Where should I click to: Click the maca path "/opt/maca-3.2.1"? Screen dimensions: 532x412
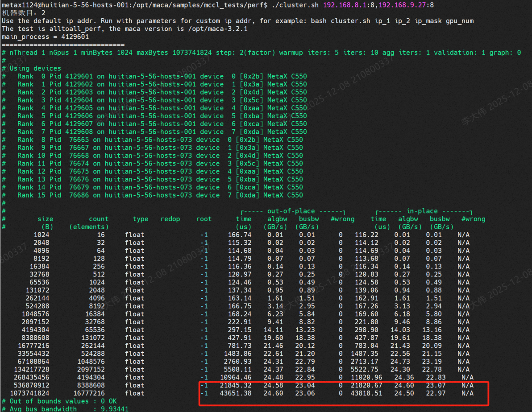coord(218,29)
